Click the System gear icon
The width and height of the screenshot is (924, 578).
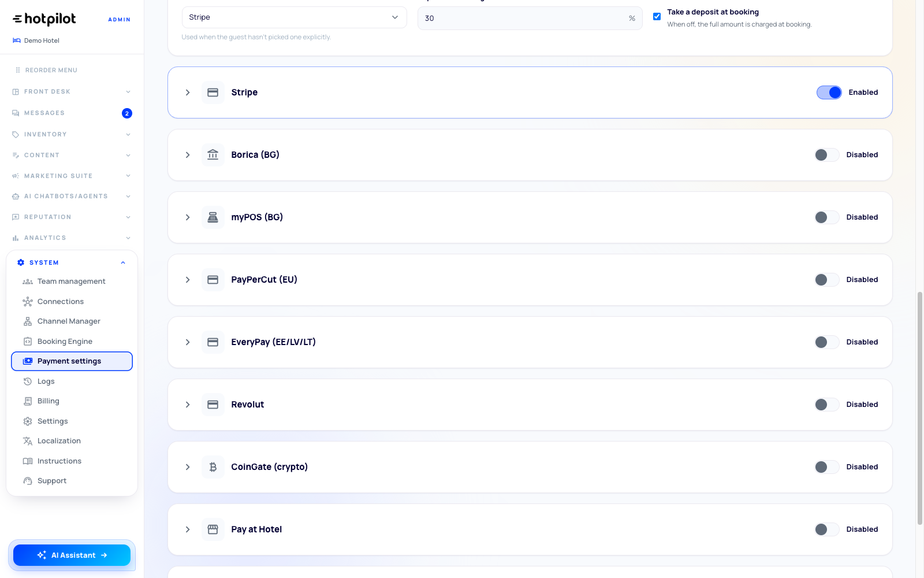click(x=21, y=262)
